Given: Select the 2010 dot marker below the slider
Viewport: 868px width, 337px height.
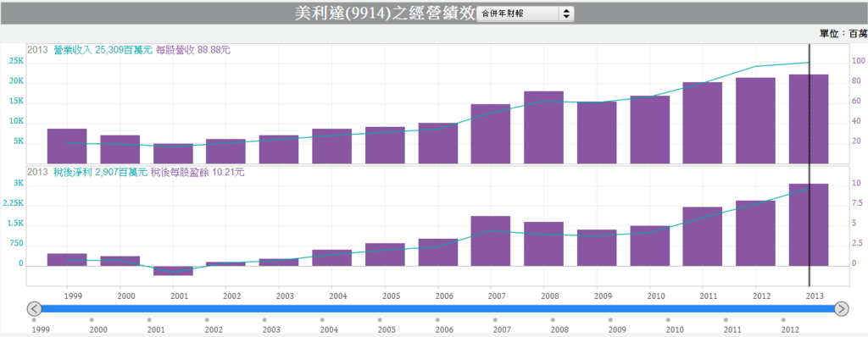Looking at the screenshot, I should pyautogui.click(x=668, y=320).
